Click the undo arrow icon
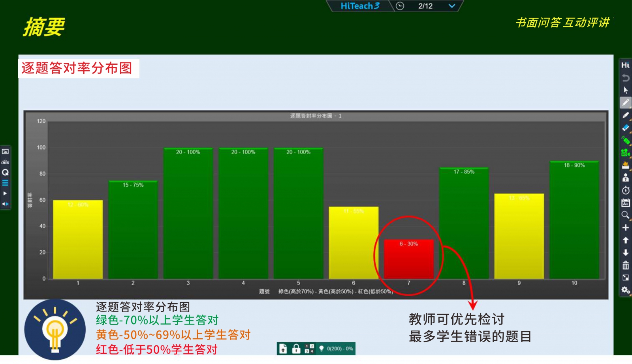The height and width of the screenshot is (364, 632). pyautogui.click(x=625, y=78)
